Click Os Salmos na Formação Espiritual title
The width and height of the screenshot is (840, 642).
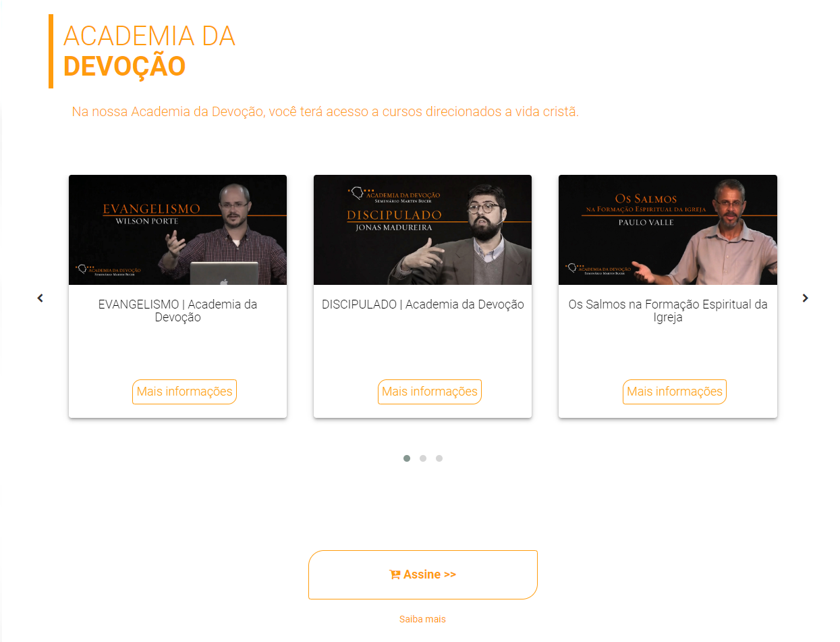668,311
